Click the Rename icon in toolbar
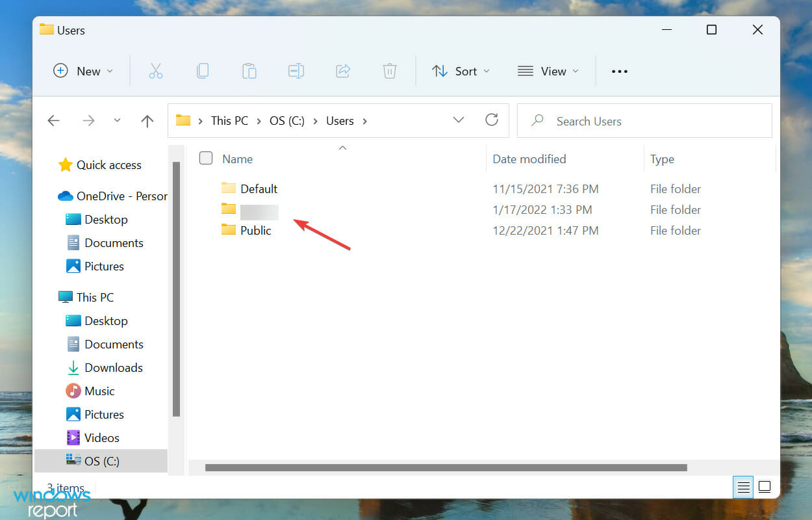 tap(296, 71)
